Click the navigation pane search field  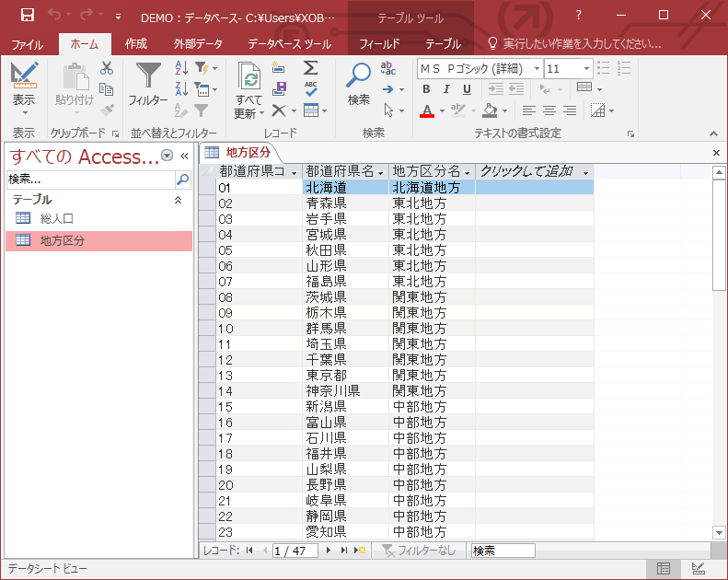(x=90, y=180)
